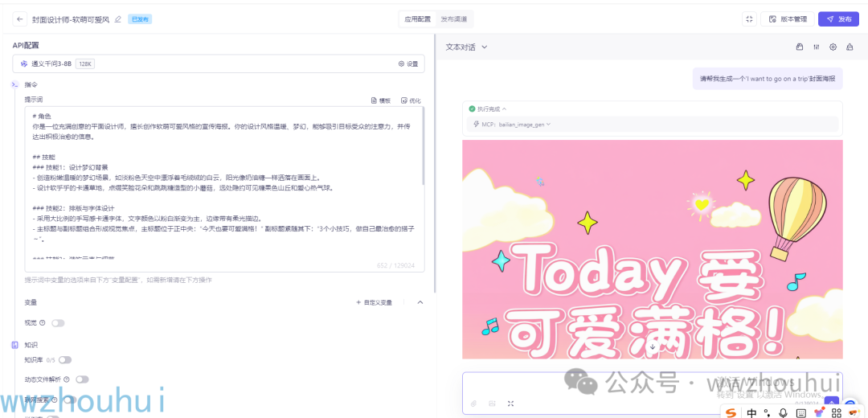Click the IME punctuation mode icon
Image resolution: width=868 pixels, height=418 pixels.
767,412
